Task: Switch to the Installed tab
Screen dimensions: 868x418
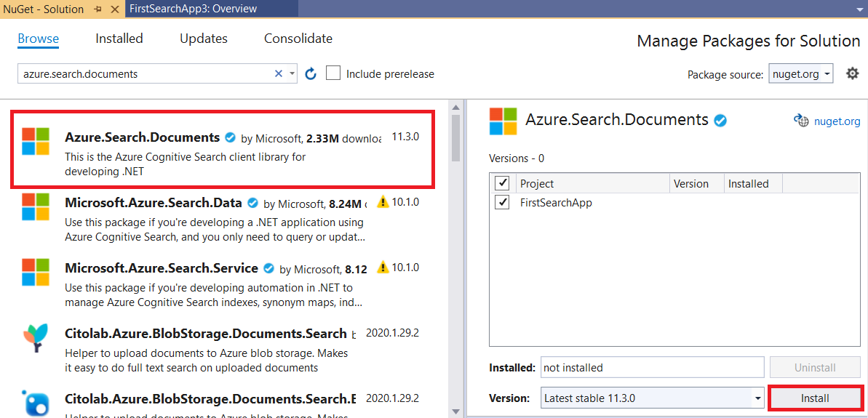Action: coord(119,39)
